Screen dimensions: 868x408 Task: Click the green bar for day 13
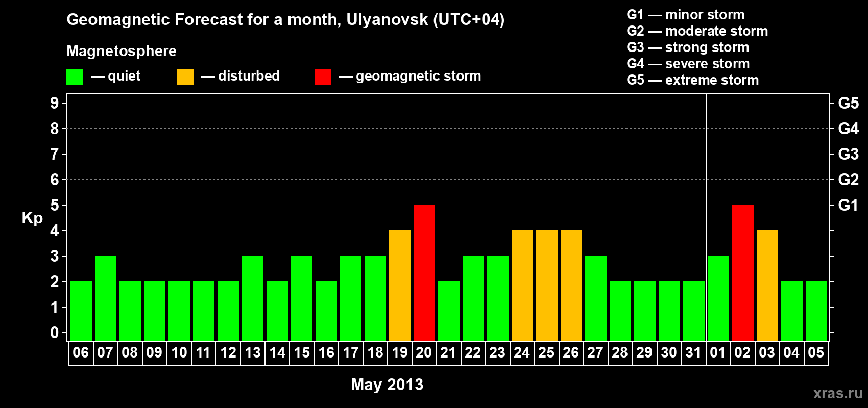[253, 298]
